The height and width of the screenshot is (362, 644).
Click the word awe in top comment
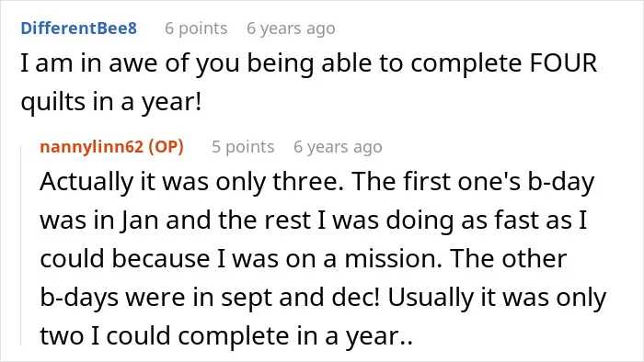tap(133, 63)
